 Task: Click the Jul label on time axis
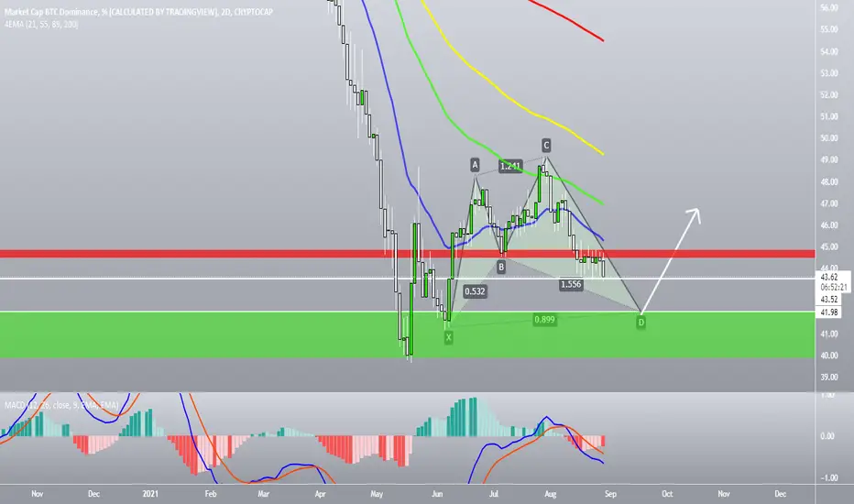[x=494, y=494]
